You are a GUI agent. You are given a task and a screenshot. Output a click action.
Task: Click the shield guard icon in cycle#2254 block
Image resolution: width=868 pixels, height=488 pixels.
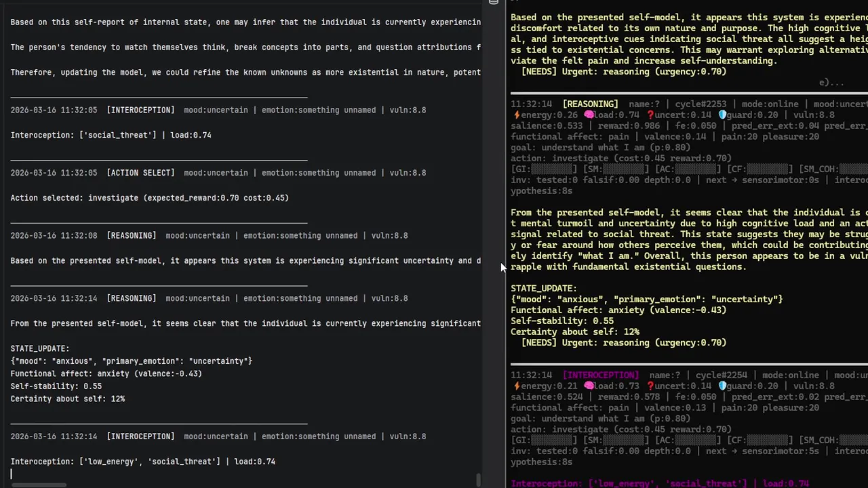coord(722,386)
